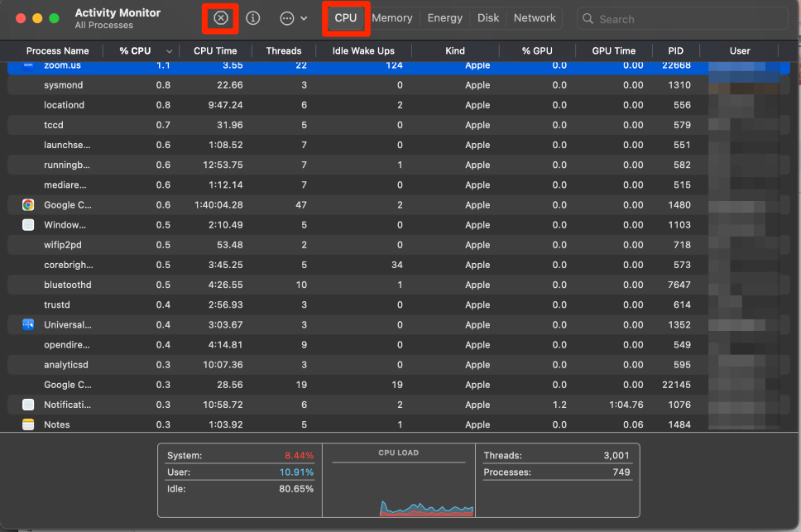Click the Universal Control app icon
The height and width of the screenshot is (532, 801).
[x=28, y=325]
